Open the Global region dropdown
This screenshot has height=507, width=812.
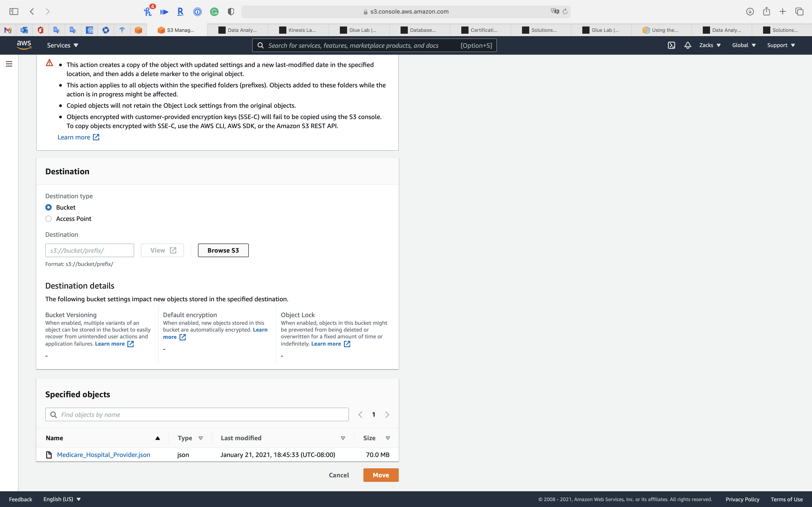click(744, 45)
